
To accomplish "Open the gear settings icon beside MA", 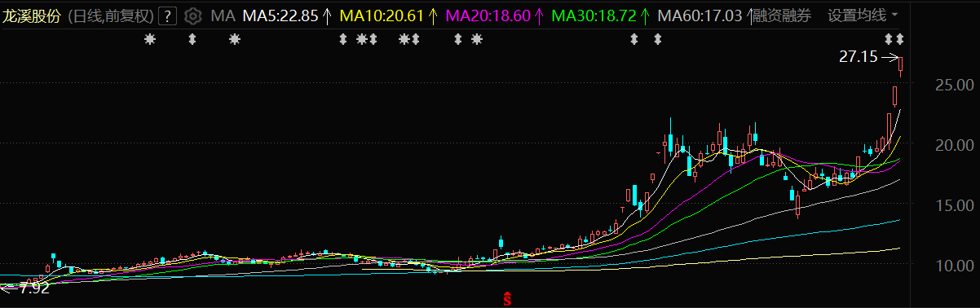I will (193, 15).
